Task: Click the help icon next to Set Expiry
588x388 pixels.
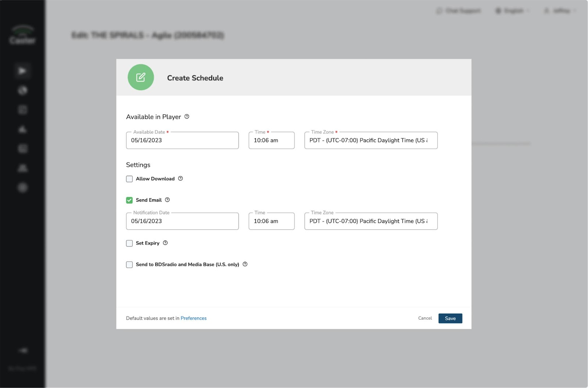Action: click(165, 243)
